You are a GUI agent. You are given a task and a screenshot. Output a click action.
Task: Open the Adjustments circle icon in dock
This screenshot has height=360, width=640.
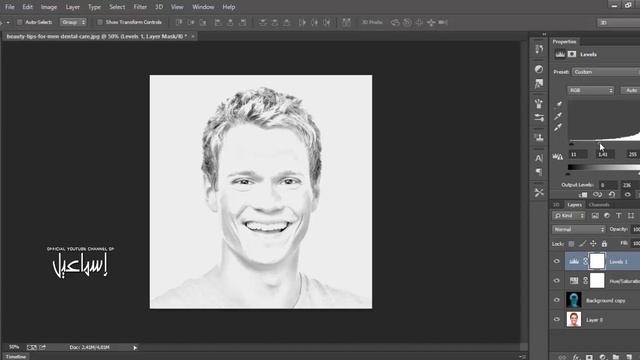pos(539,69)
